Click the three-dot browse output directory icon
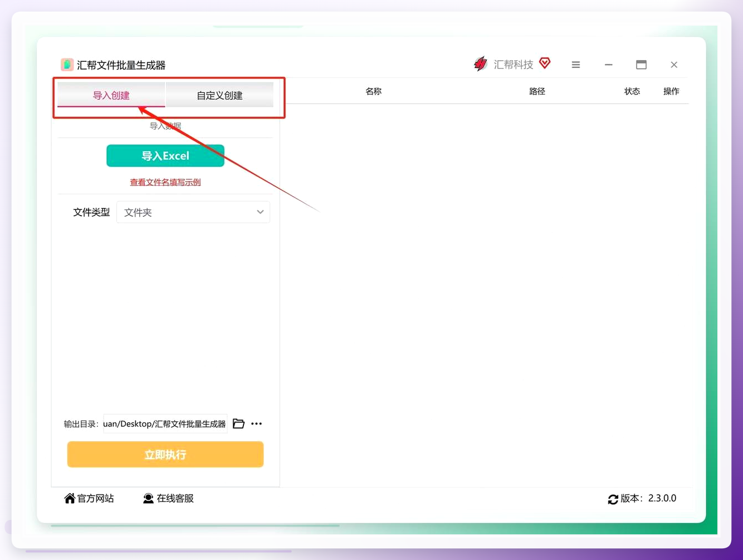The height and width of the screenshot is (560, 743). pyautogui.click(x=256, y=423)
